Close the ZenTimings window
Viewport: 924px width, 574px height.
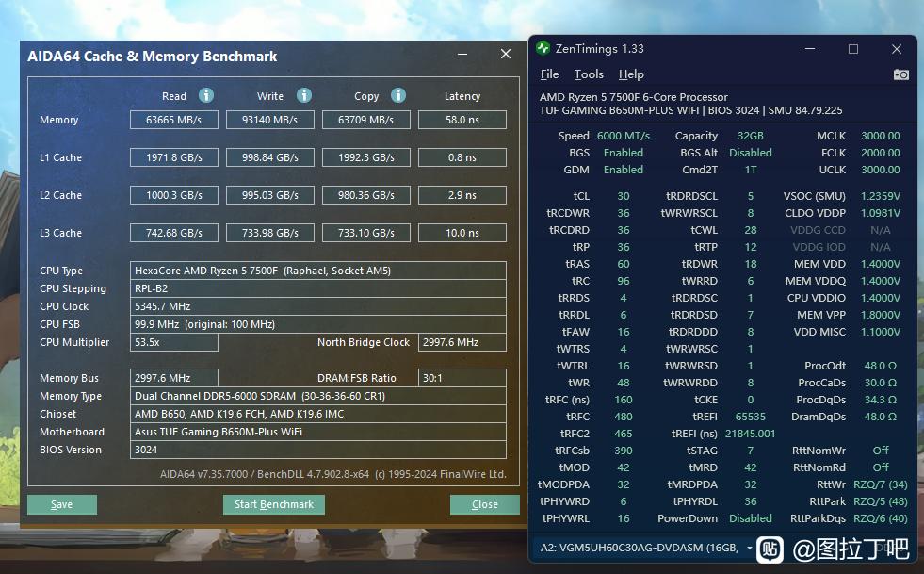(897, 49)
